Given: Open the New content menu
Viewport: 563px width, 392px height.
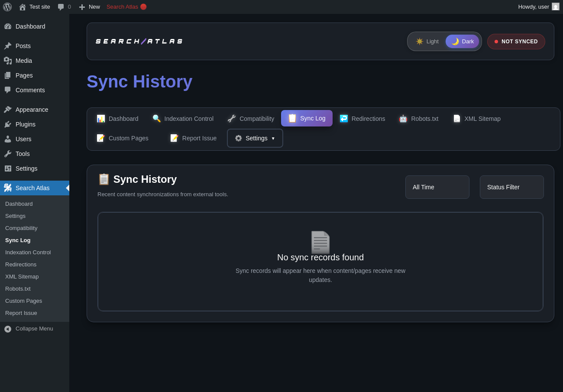Looking at the screenshot, I should coord(90,7).
